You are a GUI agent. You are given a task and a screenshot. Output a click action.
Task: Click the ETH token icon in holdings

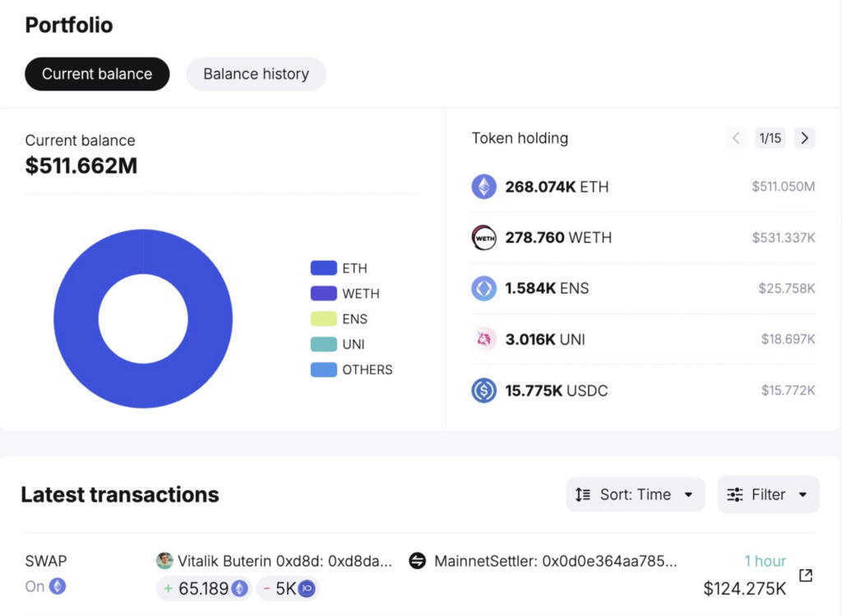coord(483,187)
